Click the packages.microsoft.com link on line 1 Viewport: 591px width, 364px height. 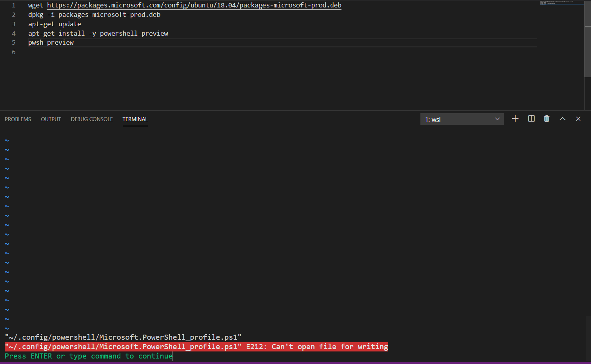pyautogui.click(x=194, y=5)
